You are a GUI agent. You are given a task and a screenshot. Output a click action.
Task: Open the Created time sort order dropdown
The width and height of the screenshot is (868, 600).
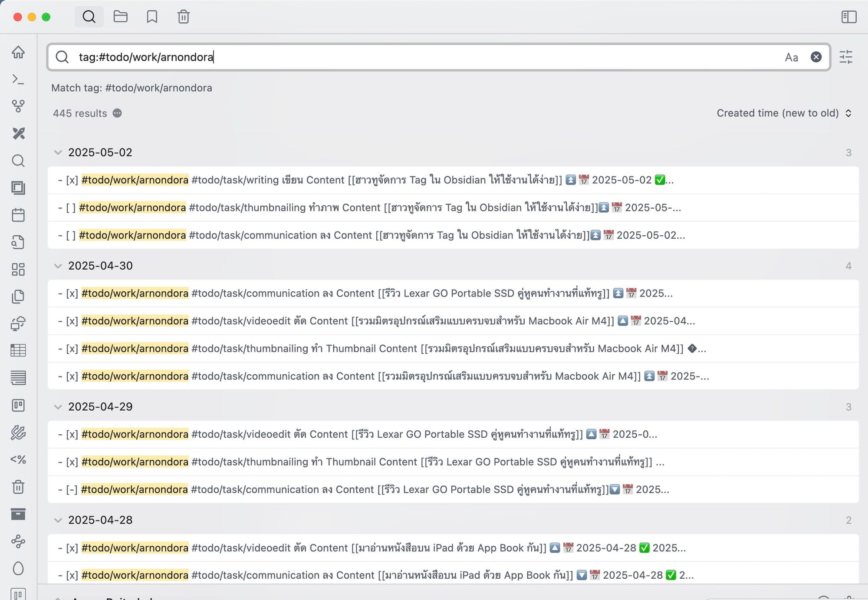784,113
